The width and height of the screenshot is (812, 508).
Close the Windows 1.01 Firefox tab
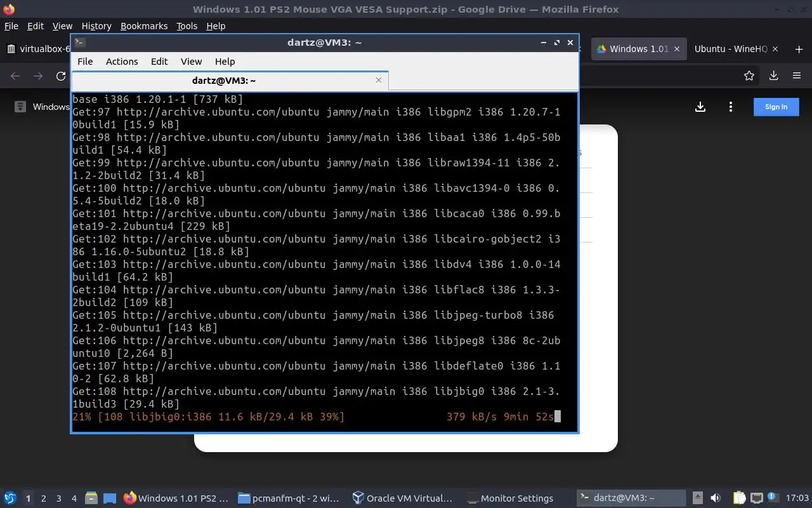[677, 49]
